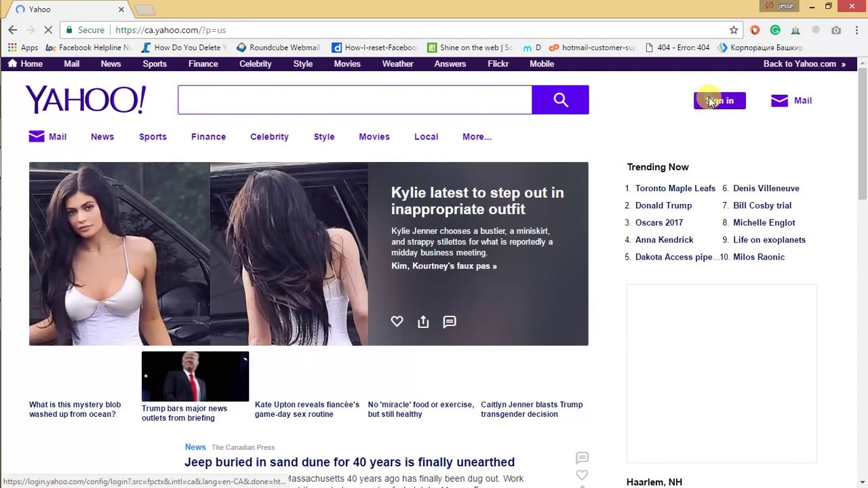Open Roundcube Webmail bookmark
Screen dimensions: 868x488
coord(278,47)
